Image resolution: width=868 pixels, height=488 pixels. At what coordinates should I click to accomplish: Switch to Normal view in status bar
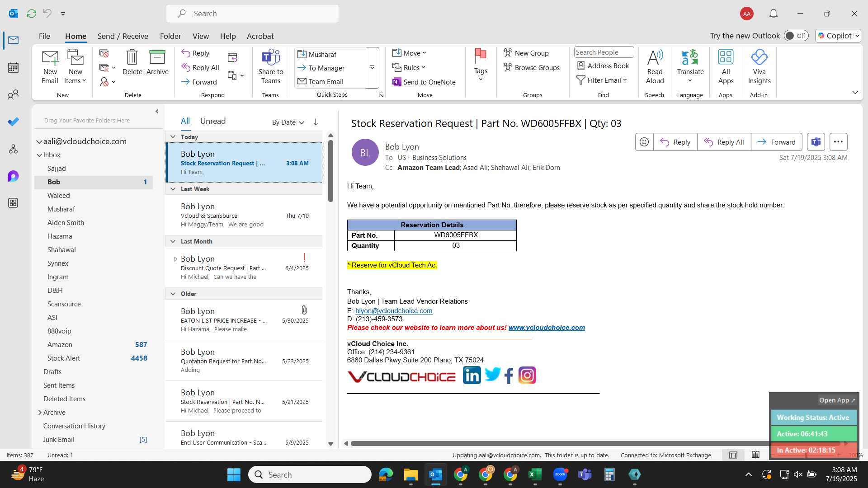pos(733,455)
